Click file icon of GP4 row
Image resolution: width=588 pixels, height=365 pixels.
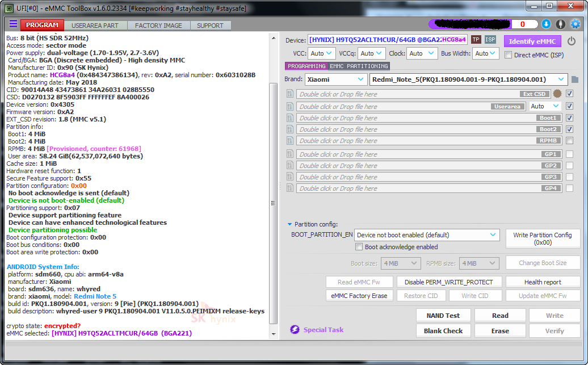290,188
